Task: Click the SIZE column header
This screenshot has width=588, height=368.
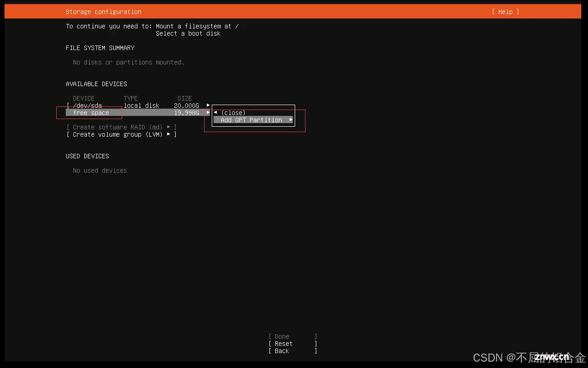Action: (185, 98)
